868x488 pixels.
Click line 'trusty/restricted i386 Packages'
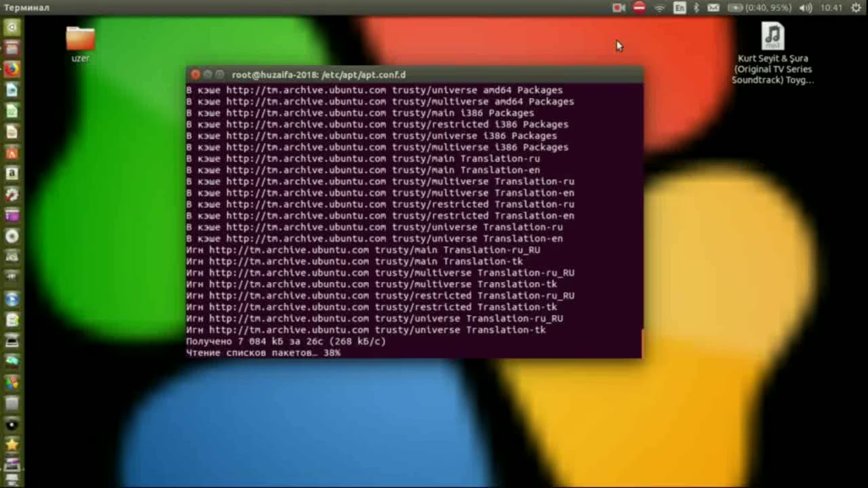(378, 125)
